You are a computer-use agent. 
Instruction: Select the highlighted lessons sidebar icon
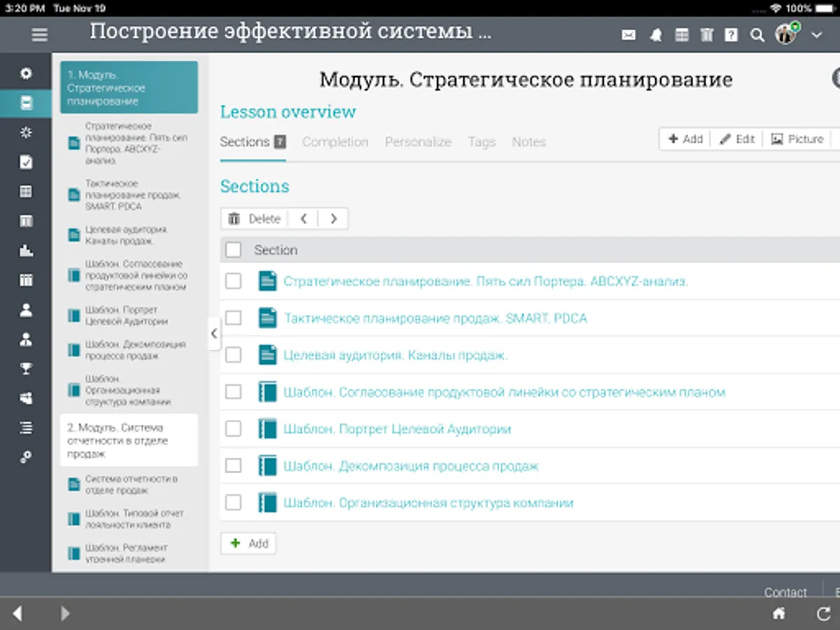click(x=26, y=103)
